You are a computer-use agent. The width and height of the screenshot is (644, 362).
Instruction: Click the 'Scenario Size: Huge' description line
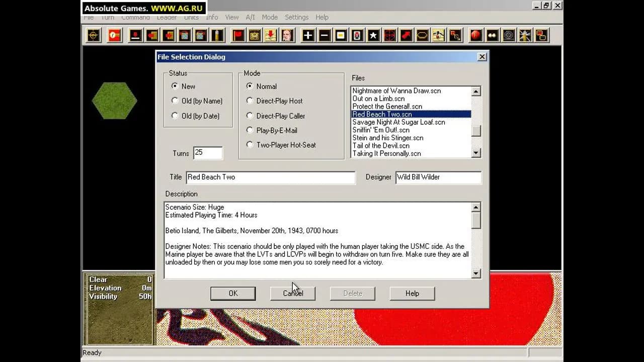coord(195,207)
